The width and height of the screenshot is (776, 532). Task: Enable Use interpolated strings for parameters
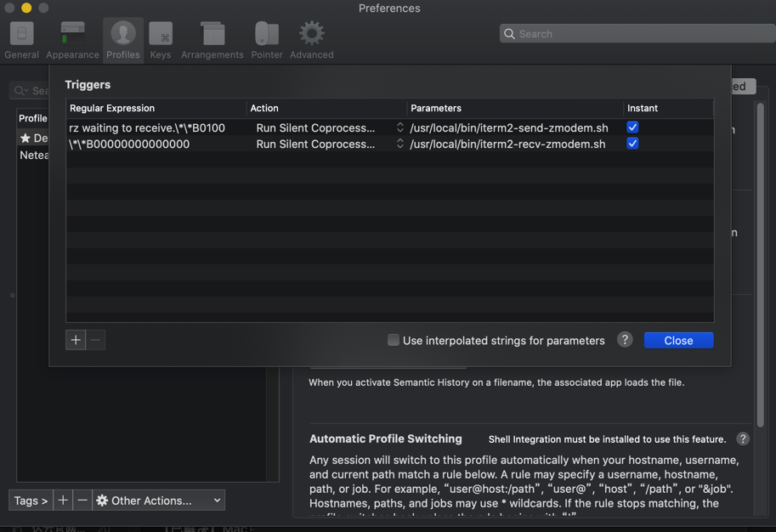pos(394,340)
